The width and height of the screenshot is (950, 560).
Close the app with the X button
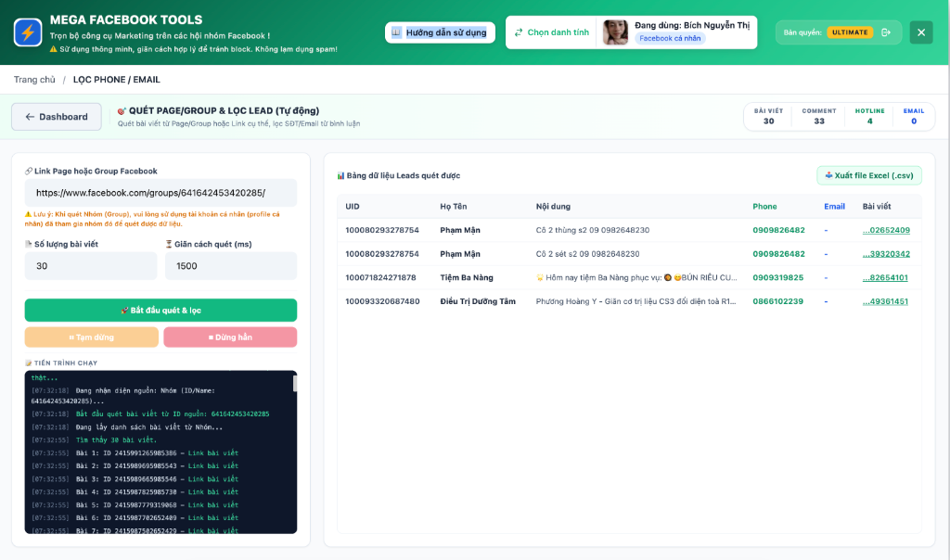point(921,32)
